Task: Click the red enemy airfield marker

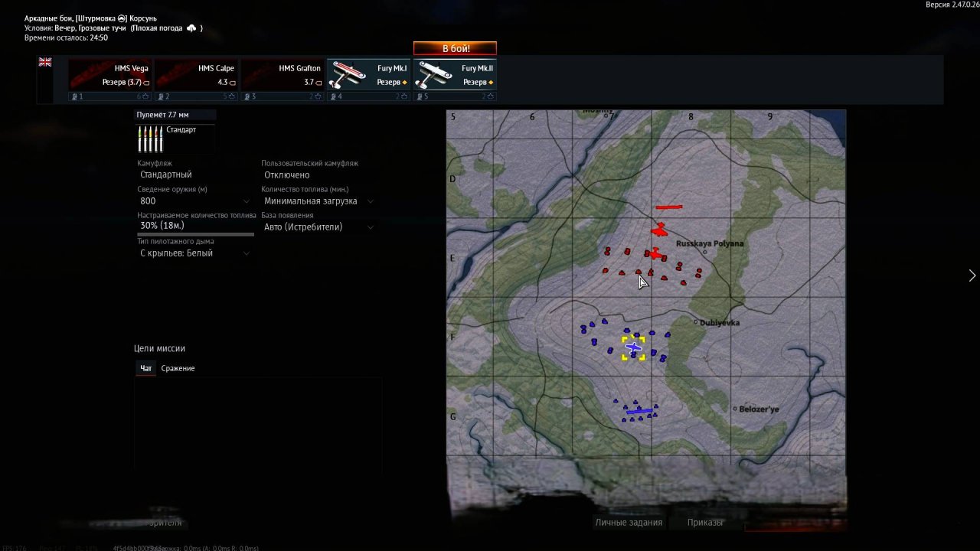Action: [668, 207]
